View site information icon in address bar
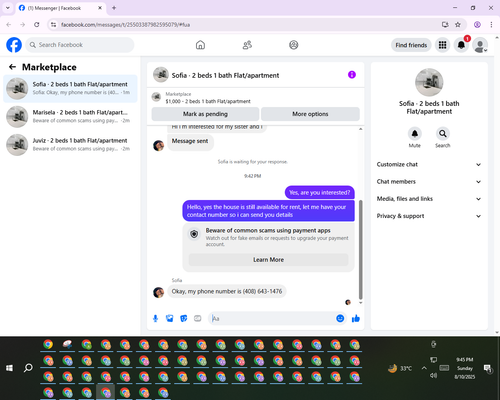 (53, 25)
